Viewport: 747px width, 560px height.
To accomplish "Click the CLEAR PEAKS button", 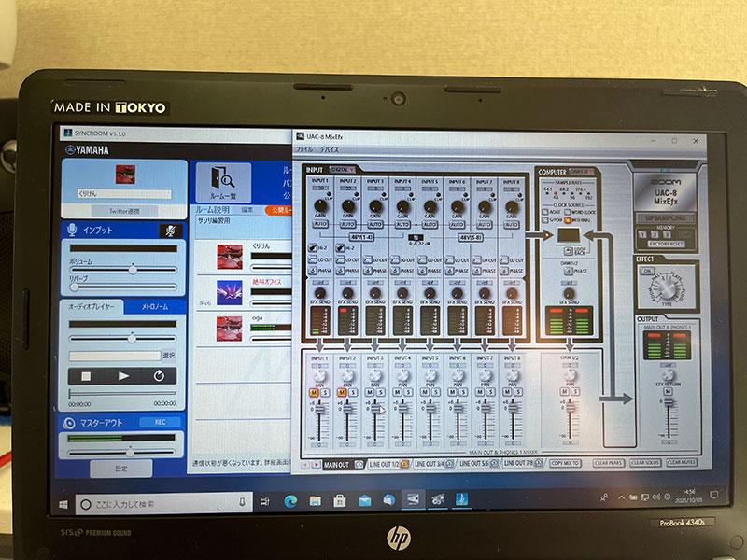I will coord(609,463).
